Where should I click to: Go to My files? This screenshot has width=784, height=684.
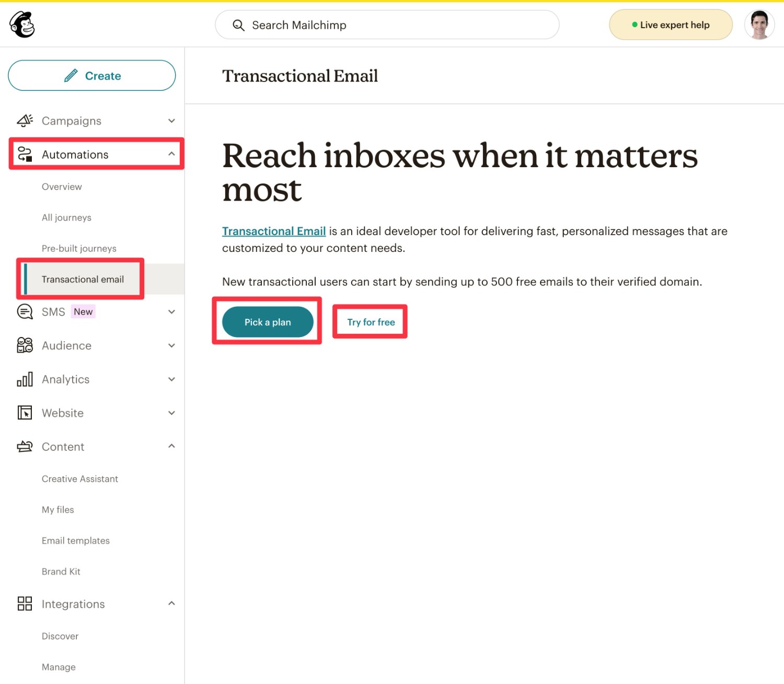click(58, 510)
